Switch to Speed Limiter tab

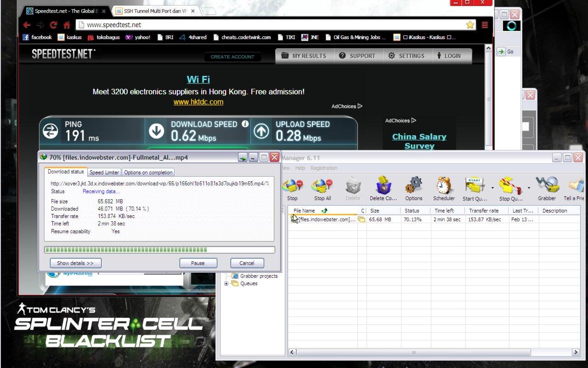104,172
